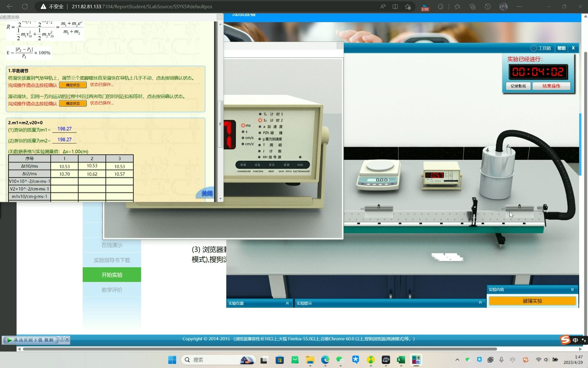Expand the 实验提示 panel arrow
Image resolution: width=588 pixels, height=368 pixels.
click(480, 303)
